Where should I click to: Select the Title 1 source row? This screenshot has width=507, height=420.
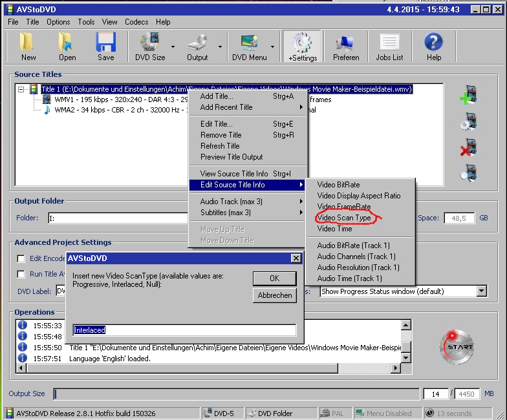coord(226,89)
